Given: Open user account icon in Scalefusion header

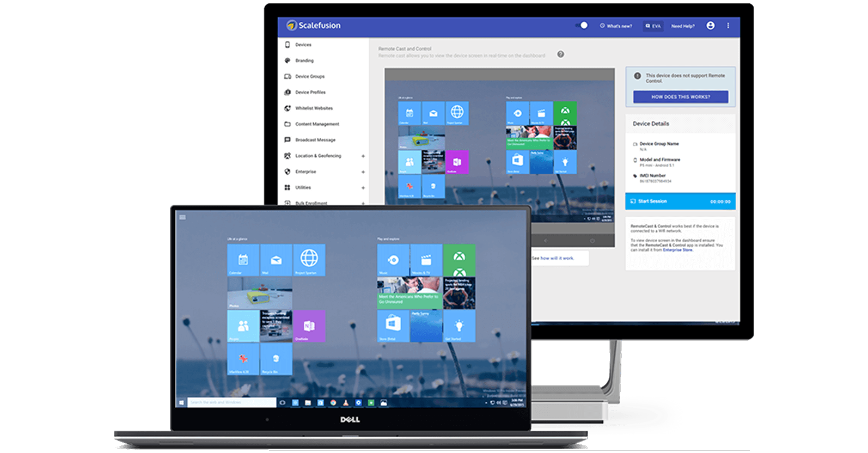Looking at the screenshot, I should pos(710,26).
